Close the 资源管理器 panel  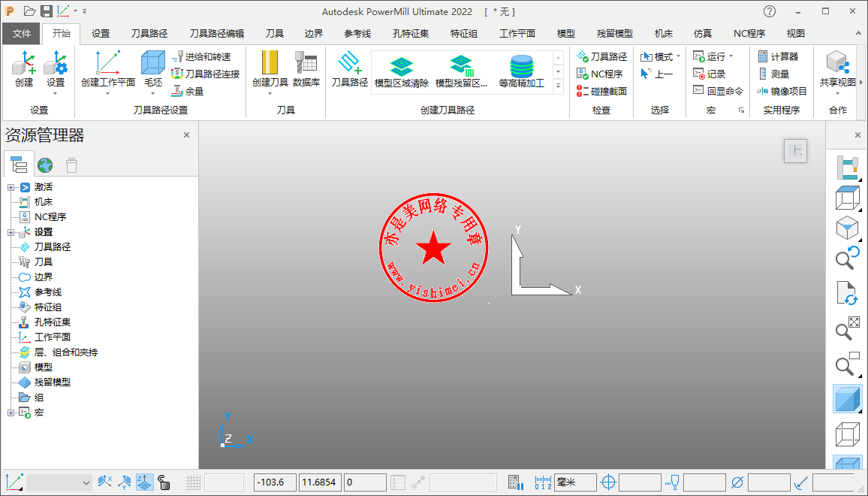point(186,135)
